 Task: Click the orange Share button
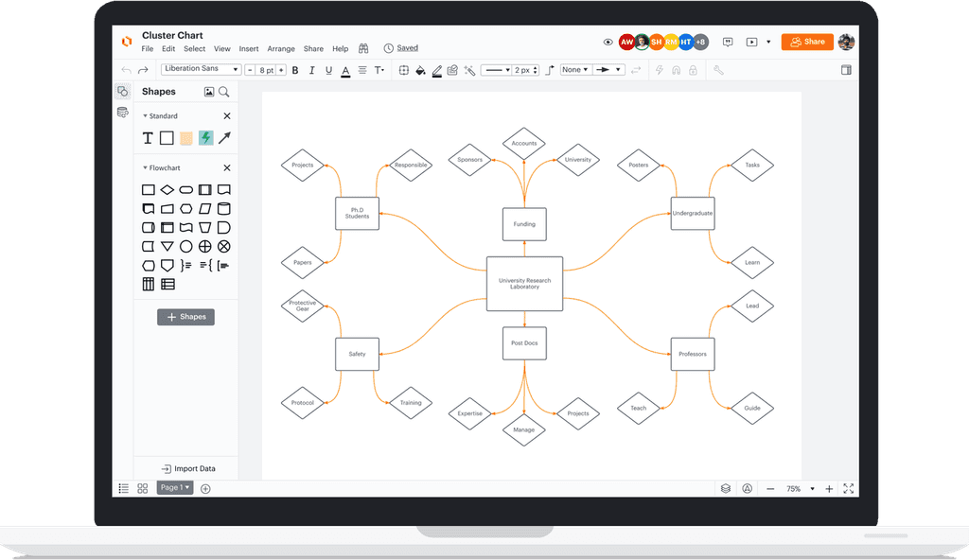(806, 42)
